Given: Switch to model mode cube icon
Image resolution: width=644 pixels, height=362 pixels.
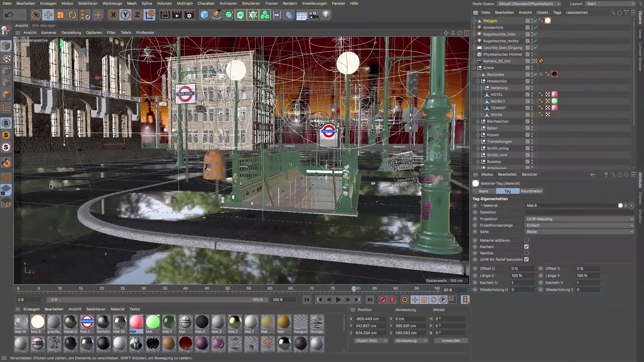Looking at the screenshot, I should click(x=6, y=46).
